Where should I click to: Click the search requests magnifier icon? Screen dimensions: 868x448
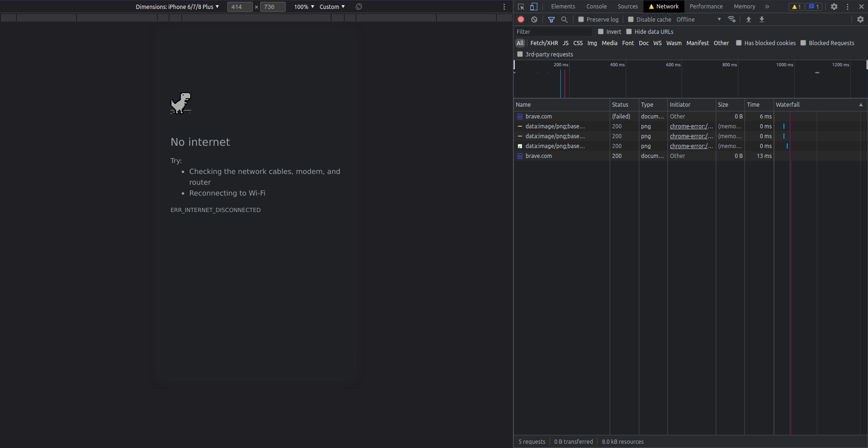pos(565,19)
